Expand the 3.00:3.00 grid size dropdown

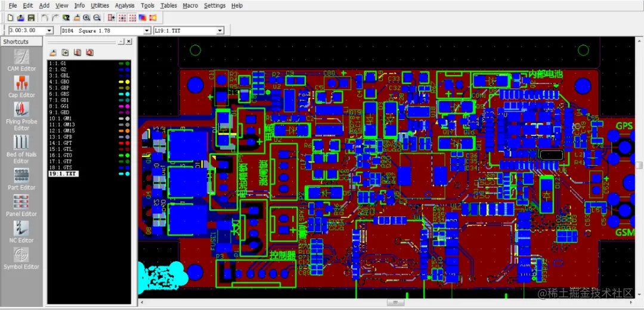coord(49,31)
